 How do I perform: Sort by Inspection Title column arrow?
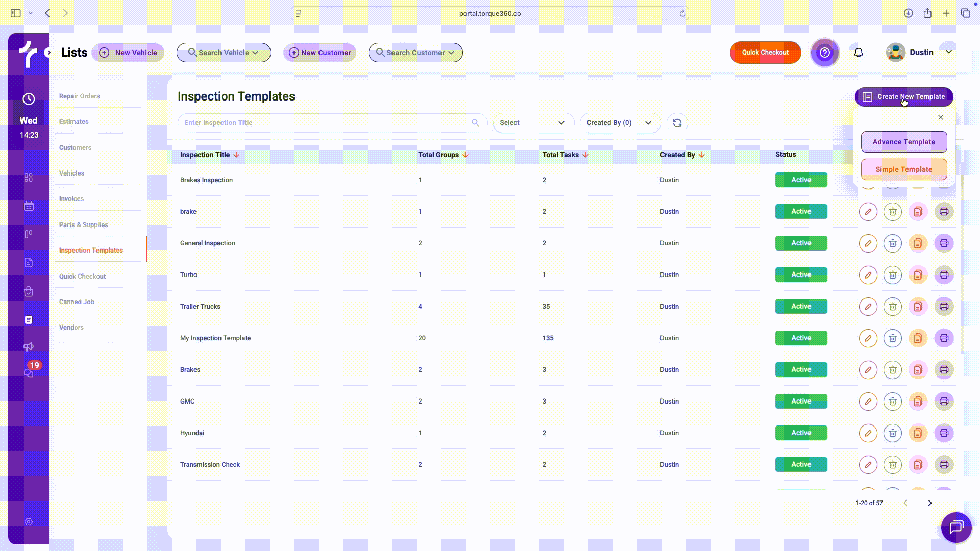[x=236, y=155]
